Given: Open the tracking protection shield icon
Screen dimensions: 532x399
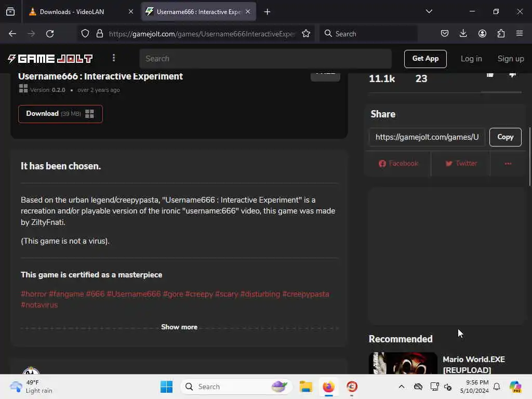Looking at the screenshot, I should coord(85,34).
